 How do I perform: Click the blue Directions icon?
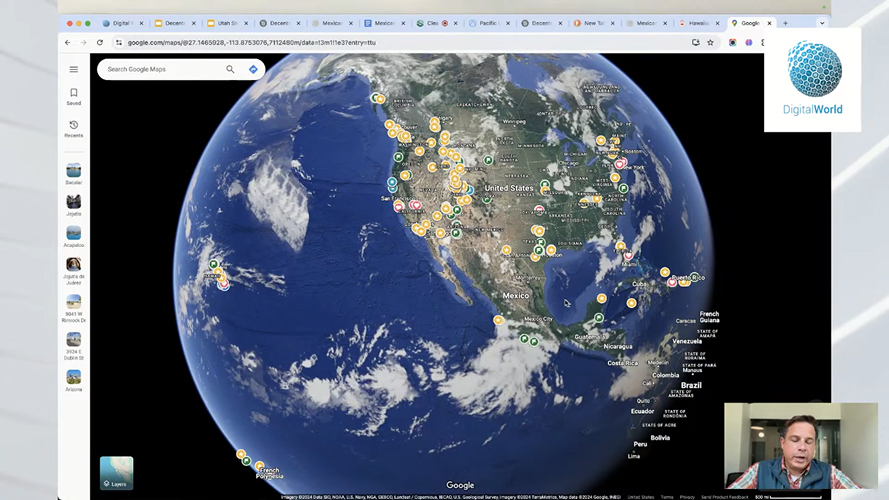tap(253, 69)
